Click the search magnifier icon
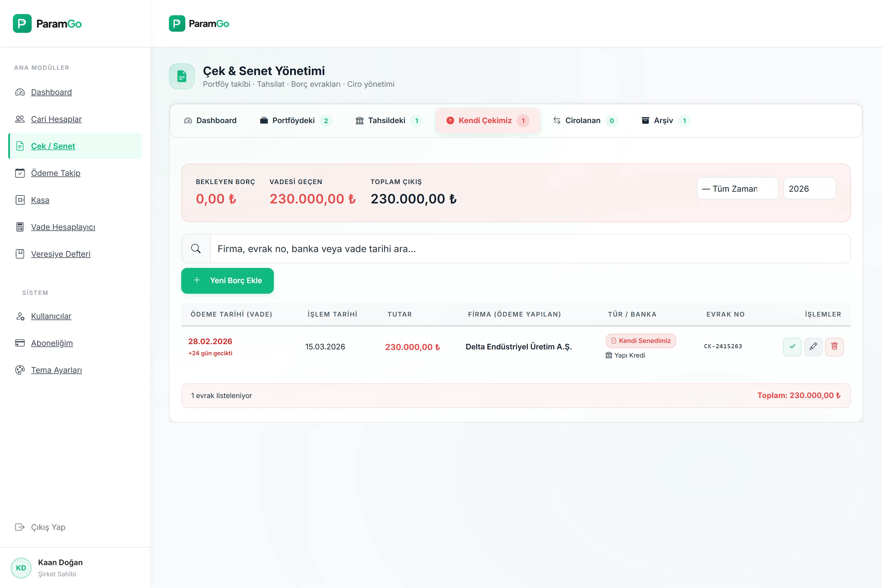Image resolution: width=882 pixels, height=588 pixels. (196, 249)
